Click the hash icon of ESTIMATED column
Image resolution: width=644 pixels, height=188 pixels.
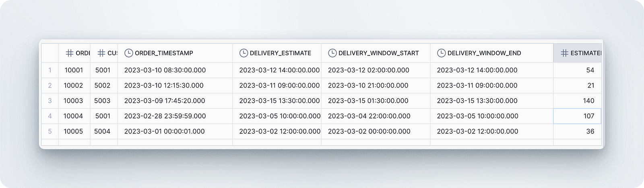coord(564,53)
